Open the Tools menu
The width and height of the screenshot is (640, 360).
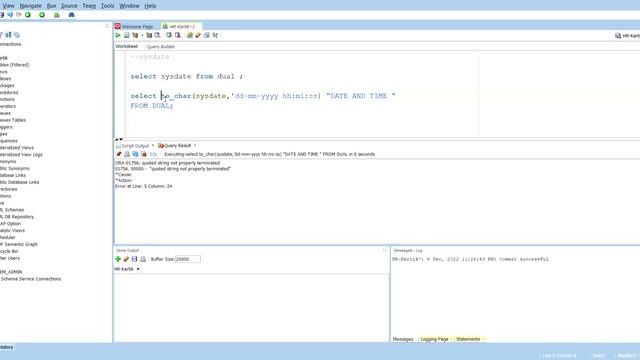pyautogui.click(x=107, y=6)
